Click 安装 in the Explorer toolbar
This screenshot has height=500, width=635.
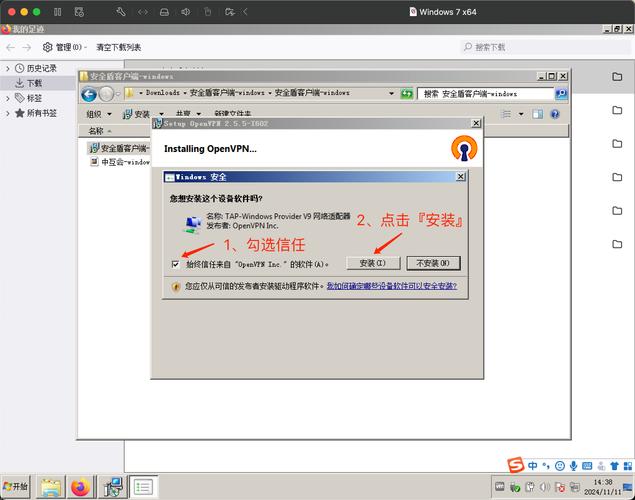136,114
